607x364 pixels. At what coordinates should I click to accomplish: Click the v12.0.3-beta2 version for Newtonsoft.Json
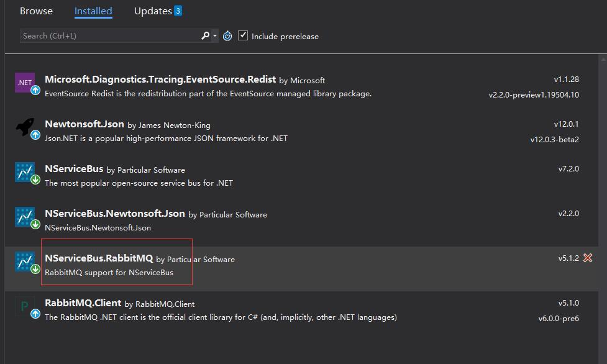pos(554,139)
